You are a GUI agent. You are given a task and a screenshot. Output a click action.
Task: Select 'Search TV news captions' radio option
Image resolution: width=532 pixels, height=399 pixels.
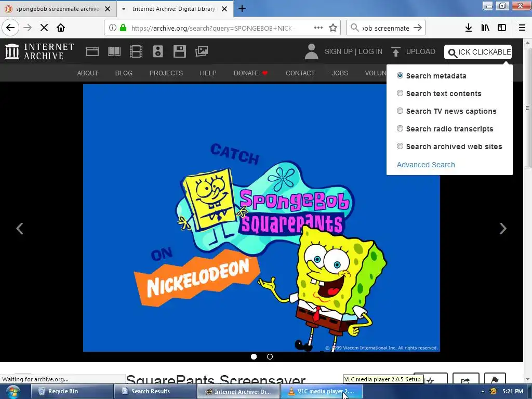[400, 111]
